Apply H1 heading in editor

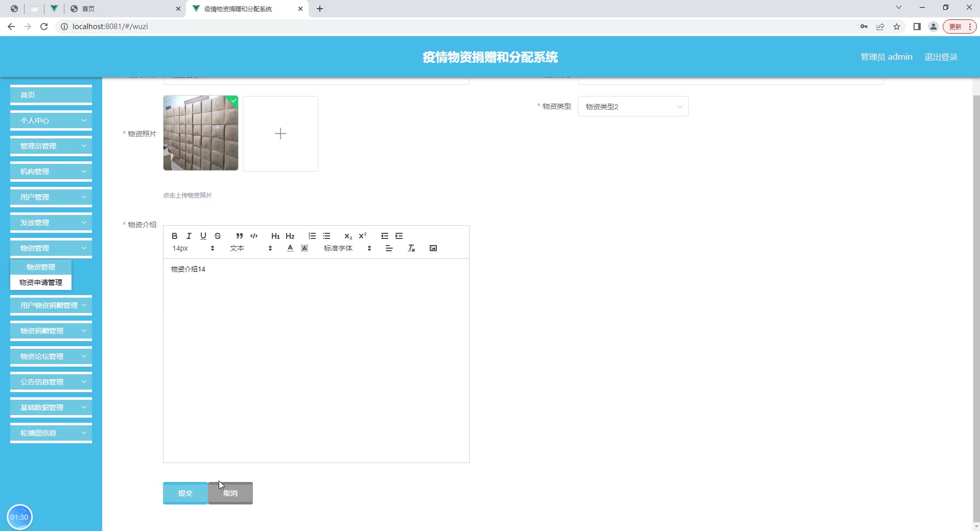275,236
